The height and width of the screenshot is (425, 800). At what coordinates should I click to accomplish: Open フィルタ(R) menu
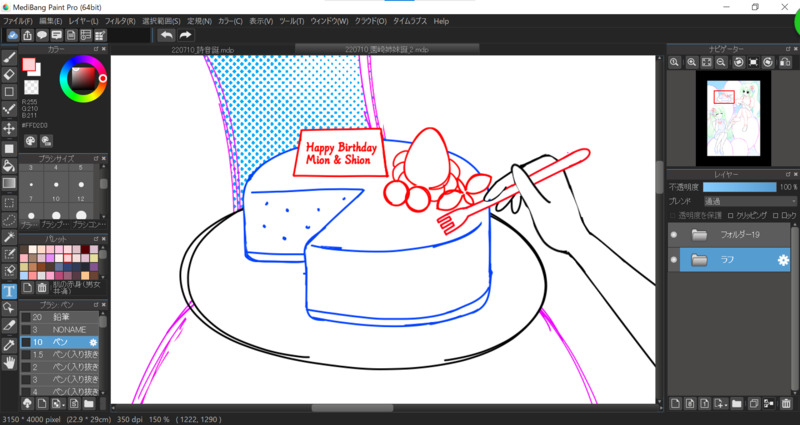coord(120,21)
